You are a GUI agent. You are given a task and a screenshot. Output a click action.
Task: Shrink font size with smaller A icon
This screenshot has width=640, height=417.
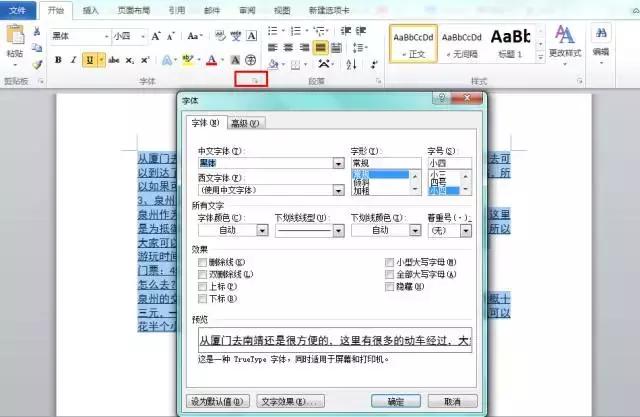(x=171, y=36)
